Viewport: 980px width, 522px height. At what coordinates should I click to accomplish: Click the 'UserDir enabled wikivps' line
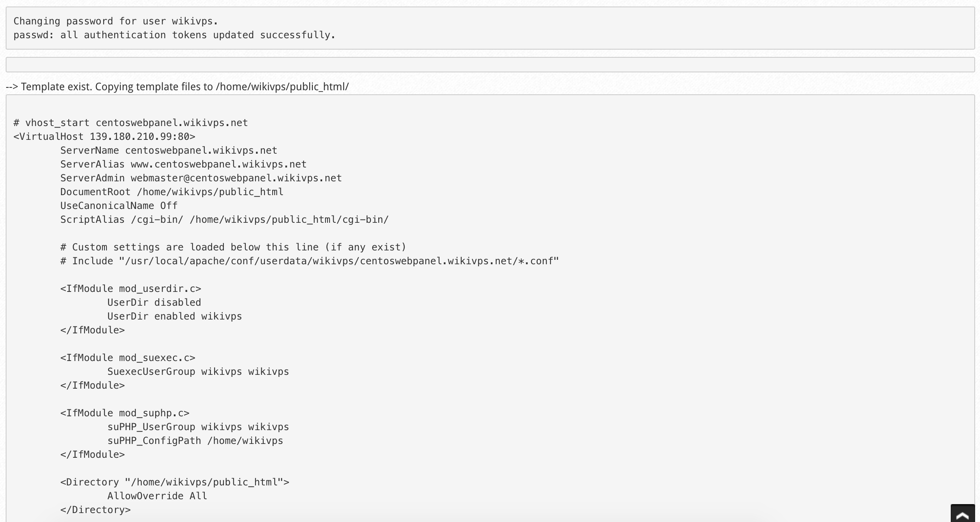coord(175,316)
